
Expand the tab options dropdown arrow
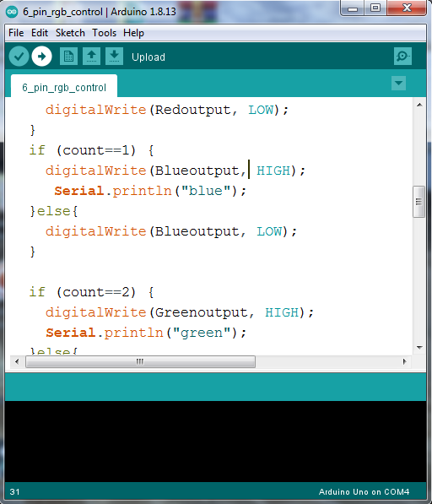coord(398,84)
